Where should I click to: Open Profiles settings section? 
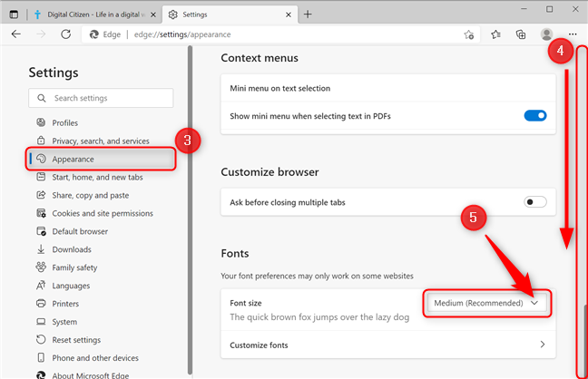[64, 123]
